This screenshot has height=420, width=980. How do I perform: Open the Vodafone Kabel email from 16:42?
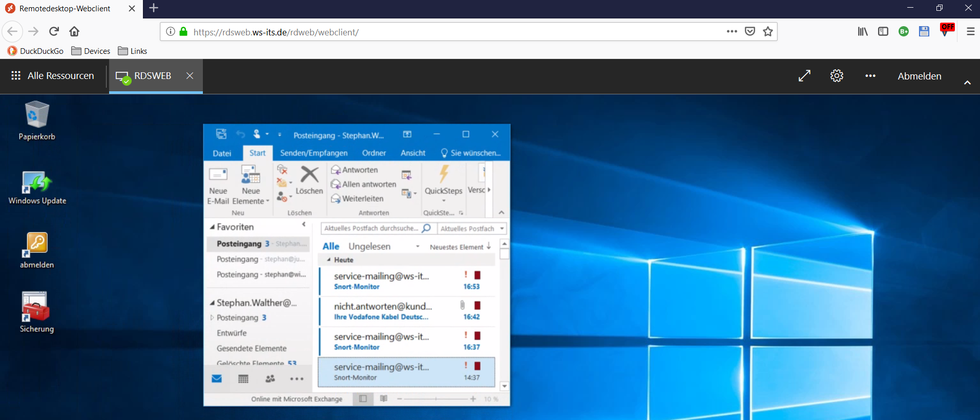tap(407, 311)
